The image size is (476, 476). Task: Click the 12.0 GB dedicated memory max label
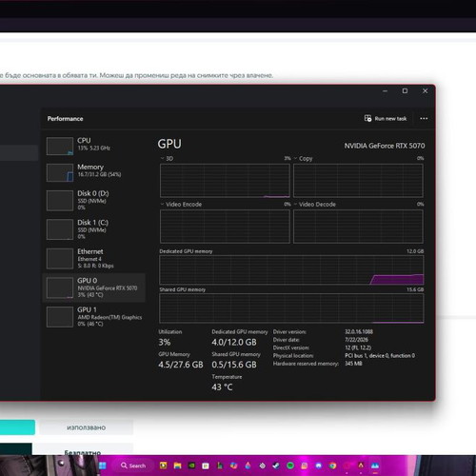(415, 251)
